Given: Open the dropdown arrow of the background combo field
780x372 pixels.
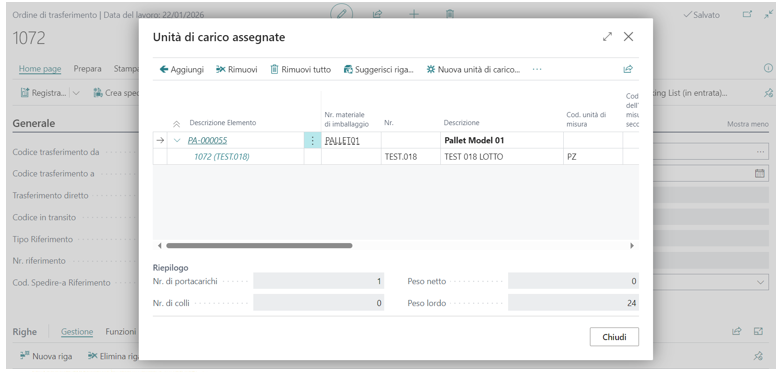Looking at the screenshot, I should pyautogui.click(x=761, y=282).
